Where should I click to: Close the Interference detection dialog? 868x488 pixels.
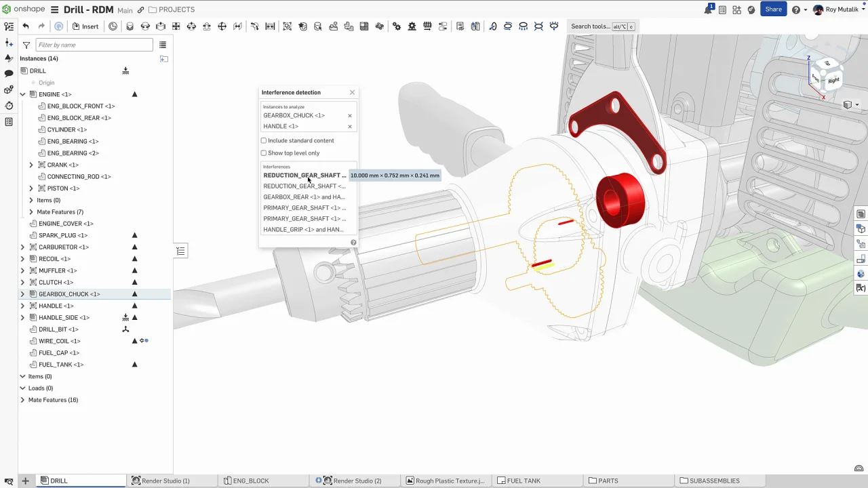click(352, 92)
